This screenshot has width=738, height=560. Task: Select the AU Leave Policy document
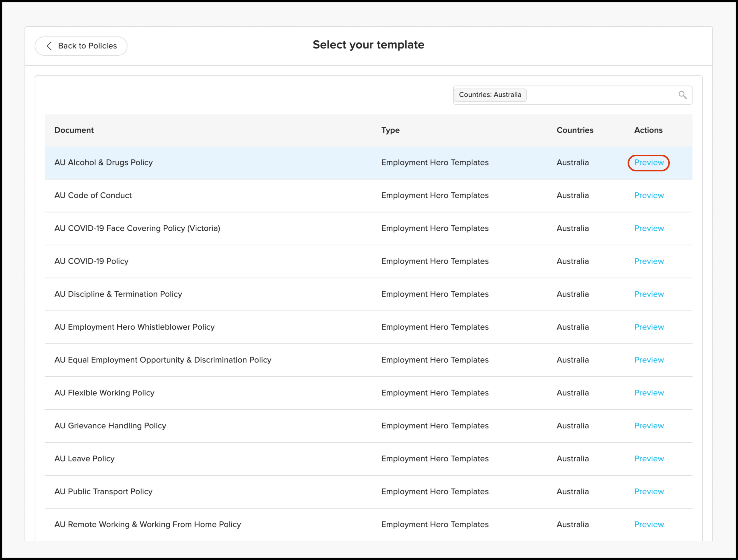coord(84,459)
